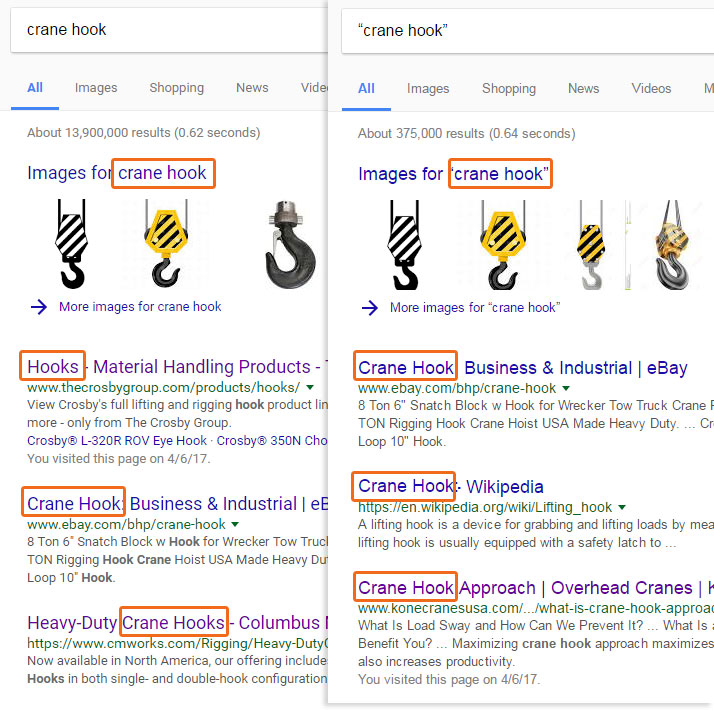Open News tab in right search panel
Viewport: 714px width, 710px height.
583,88
